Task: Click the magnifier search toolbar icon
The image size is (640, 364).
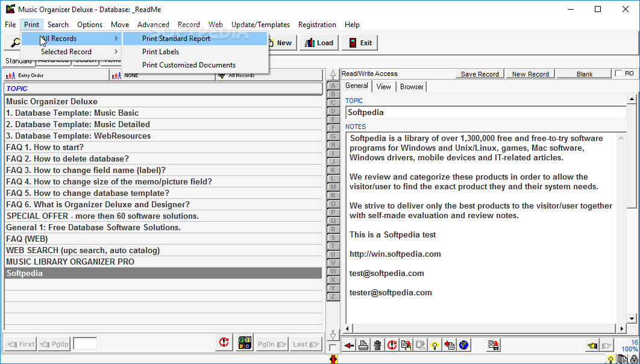Action: [x=16, y=42]
